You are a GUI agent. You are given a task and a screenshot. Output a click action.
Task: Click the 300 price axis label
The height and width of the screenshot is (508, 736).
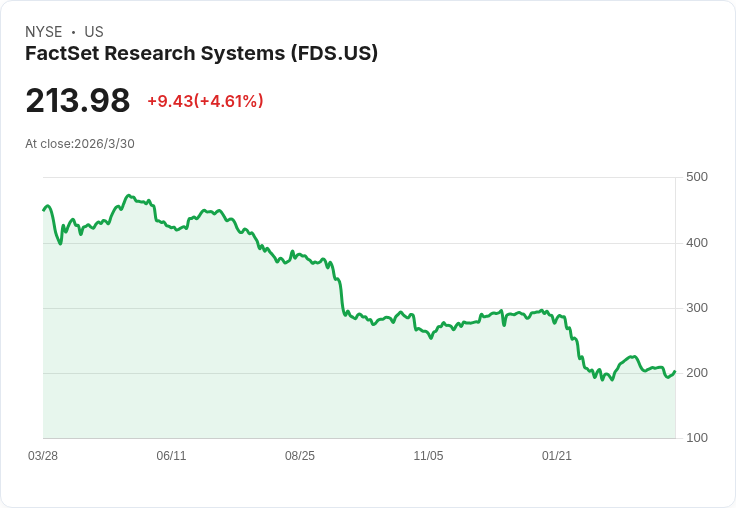[697, 308]
